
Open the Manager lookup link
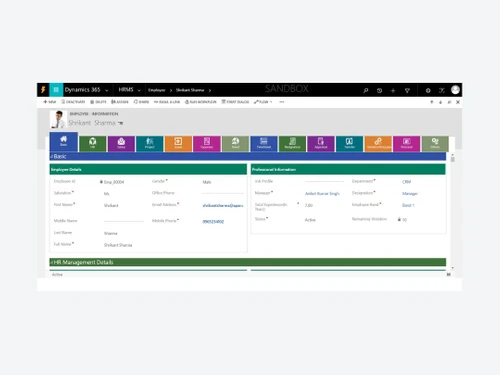322,194
